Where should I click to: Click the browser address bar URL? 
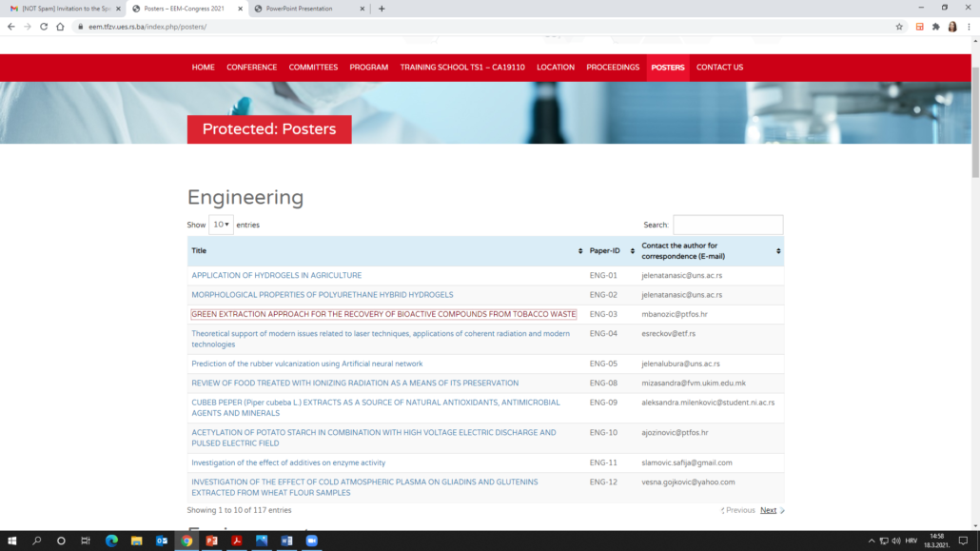click(147, 27)
